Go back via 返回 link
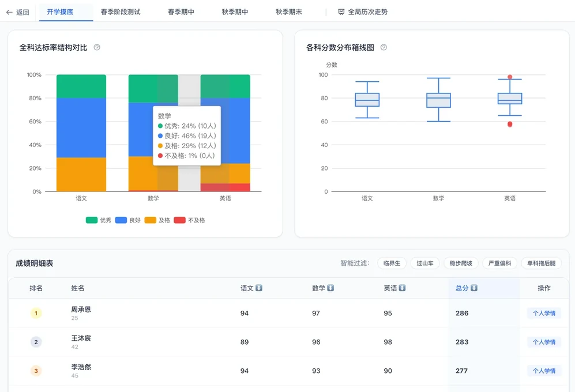Image resolution: width=575 pixels, height=392 pixels. pos(18,12)
